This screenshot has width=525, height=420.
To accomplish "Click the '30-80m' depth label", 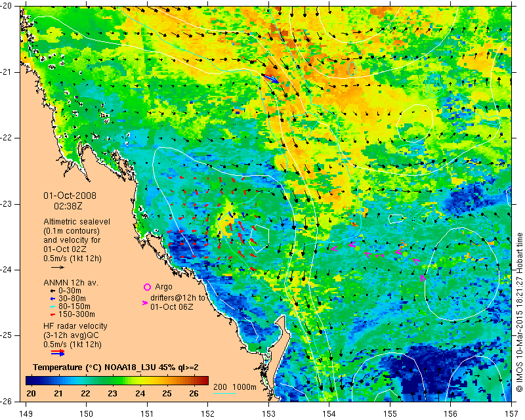I will [72, 299].
